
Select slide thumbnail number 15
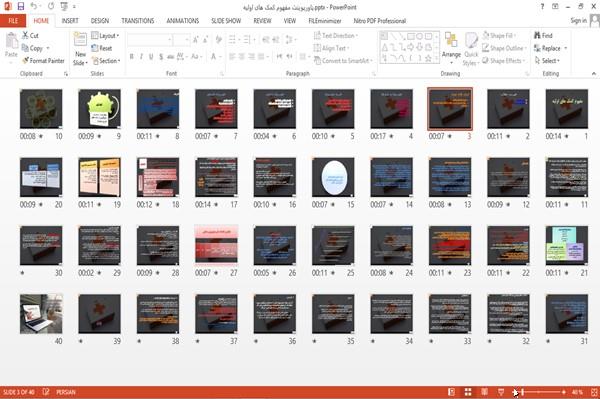333,177
